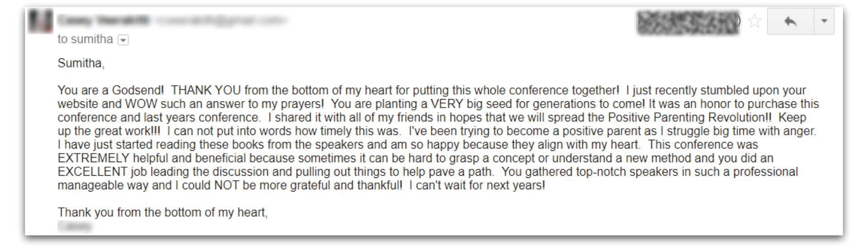Place cursor on the word 'EXCELLENT'
This screenshot has height=249, width=868.
point(92,172)
